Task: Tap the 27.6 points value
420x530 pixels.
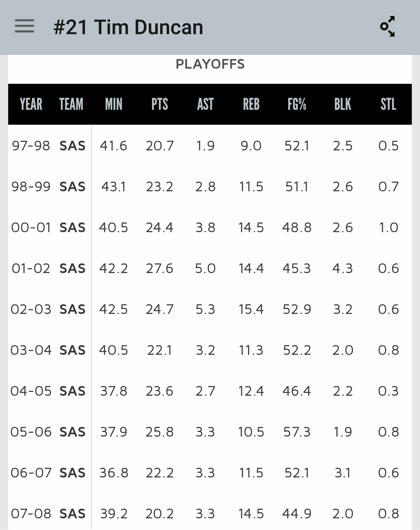Action: coord(160,268)
